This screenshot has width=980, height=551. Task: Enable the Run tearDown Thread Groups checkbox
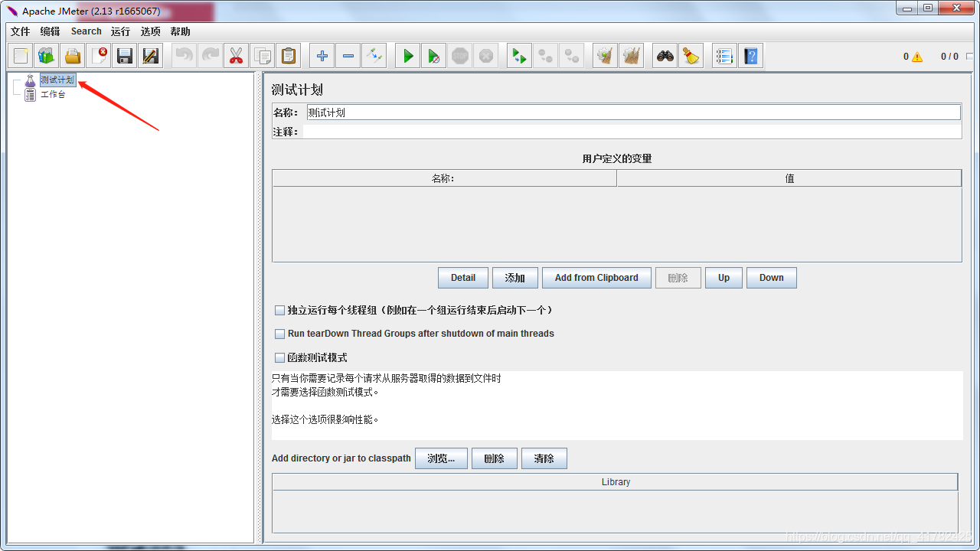coord(279,334)
